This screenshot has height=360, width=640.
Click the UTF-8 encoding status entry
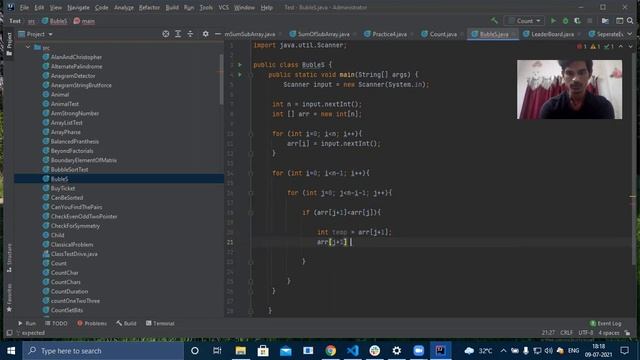point(585,333)
